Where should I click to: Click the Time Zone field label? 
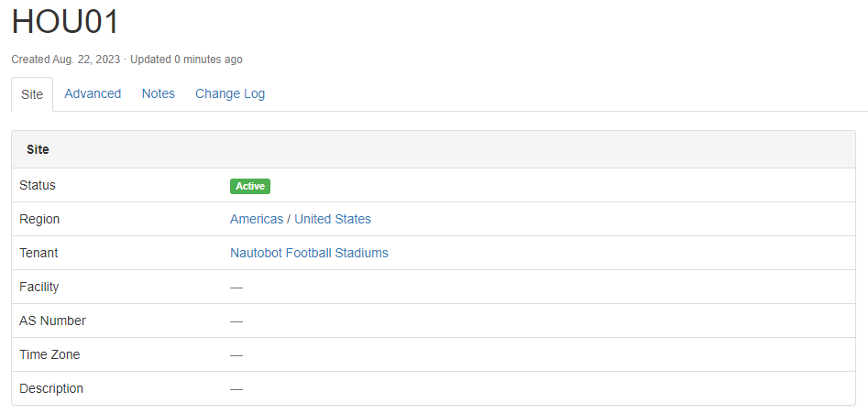pyautogui.click(x=50, y=354)
